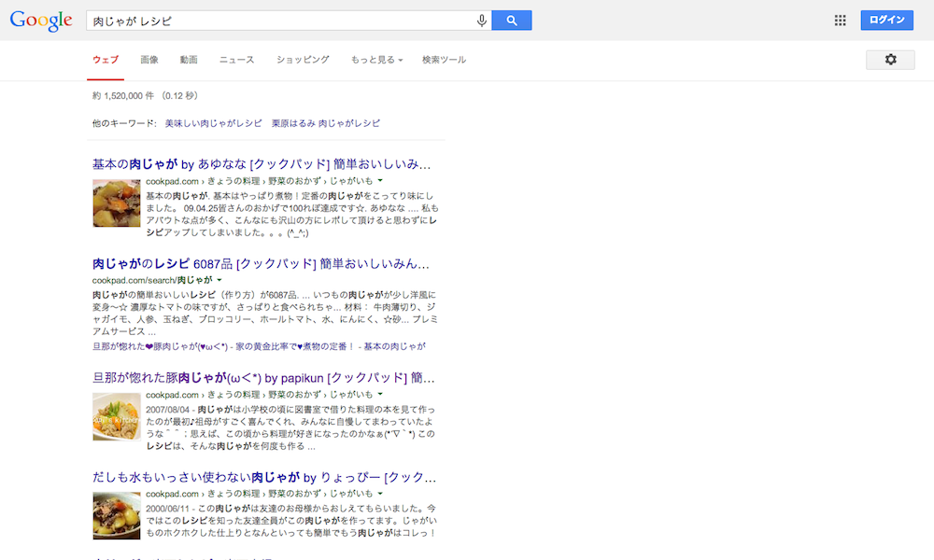The height and width of the screenshot is (560, 934).
Task: Open the Google apps grid
Action: pos(840,21)
